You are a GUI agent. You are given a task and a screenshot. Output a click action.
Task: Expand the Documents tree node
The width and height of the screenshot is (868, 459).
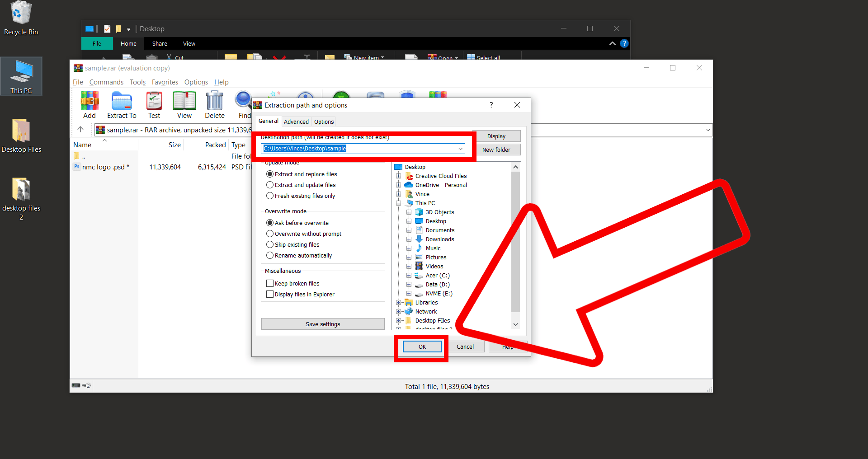tap(409, 230)
